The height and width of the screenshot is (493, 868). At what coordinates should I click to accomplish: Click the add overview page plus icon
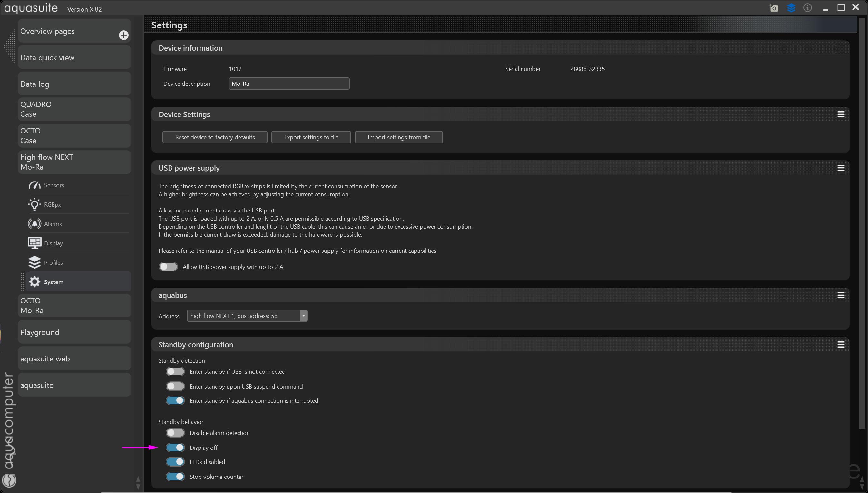[x=123, y=35]
